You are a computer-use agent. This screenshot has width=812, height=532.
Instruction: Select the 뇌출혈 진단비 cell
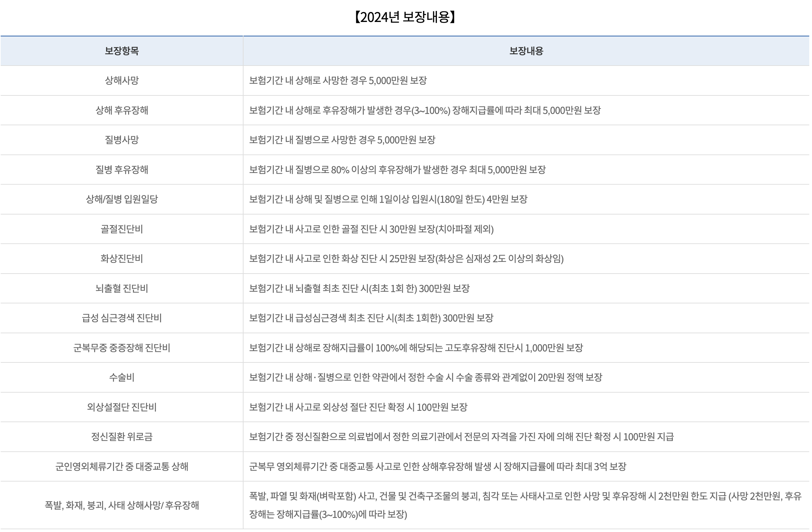coord(122,289)
